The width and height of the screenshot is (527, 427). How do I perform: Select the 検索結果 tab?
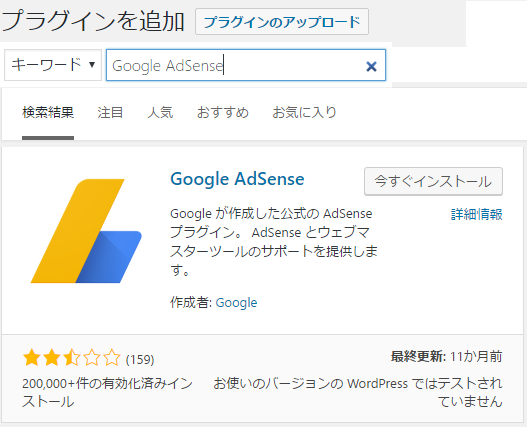48,112
